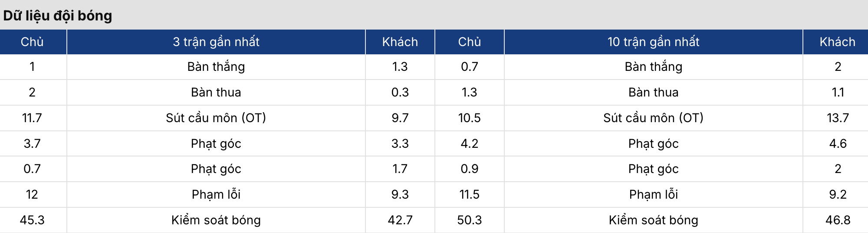Click the home shots value 11.7
The width and height of the screenshot is (868, 233).
click(32, 118)
